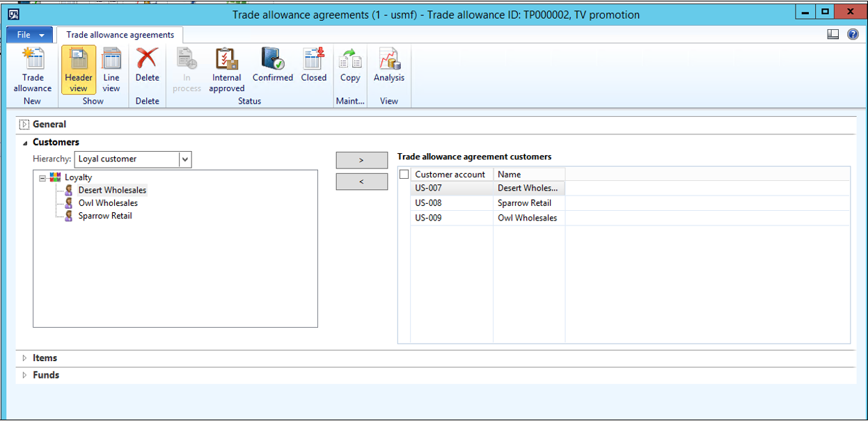Open the File menu
868x421 pixels.
click(x=30, y=35)
